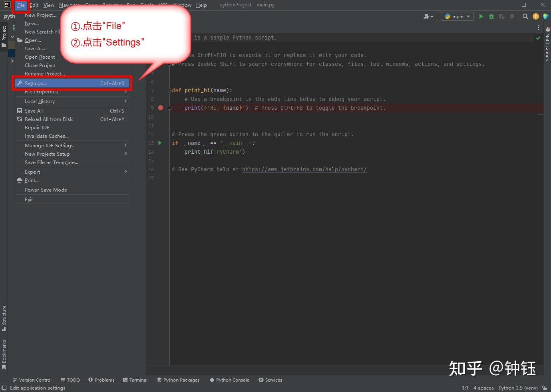Expand the Local History submenu

coord(72,101)
